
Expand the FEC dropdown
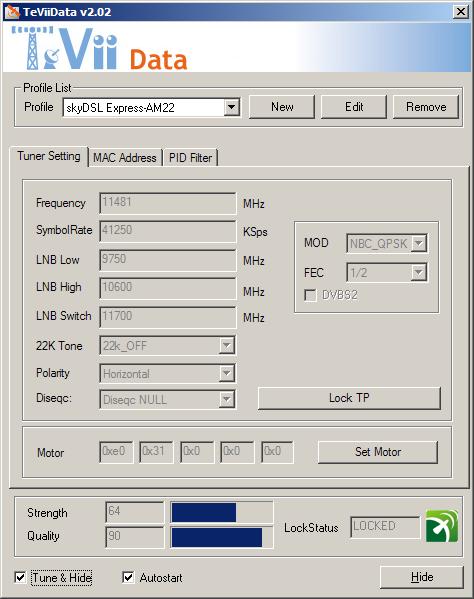click(419, 272)
